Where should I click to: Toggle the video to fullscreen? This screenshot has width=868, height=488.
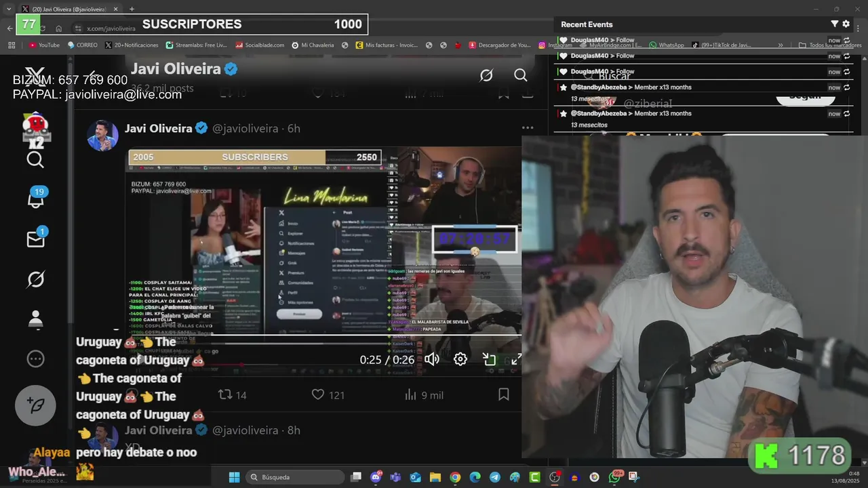(516, 359)
